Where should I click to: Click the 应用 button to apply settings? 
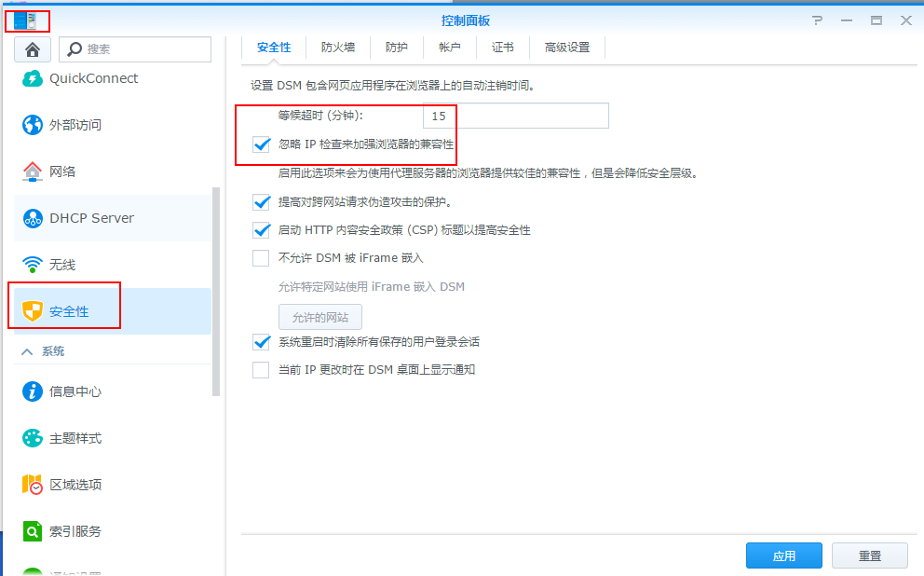click(x=784, y=555)
